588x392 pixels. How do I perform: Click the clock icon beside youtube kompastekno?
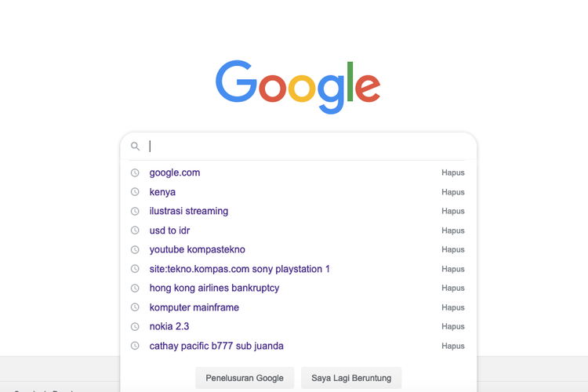tap(135, 249)
